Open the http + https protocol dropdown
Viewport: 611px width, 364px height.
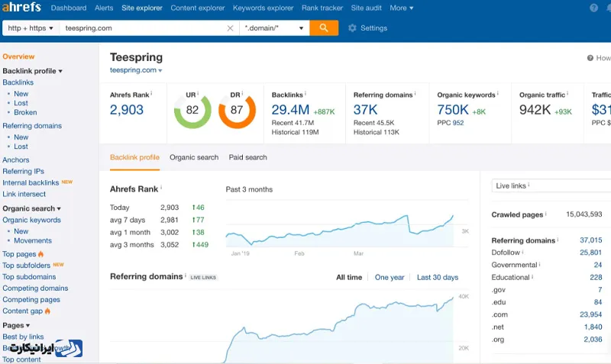(31, 28)
